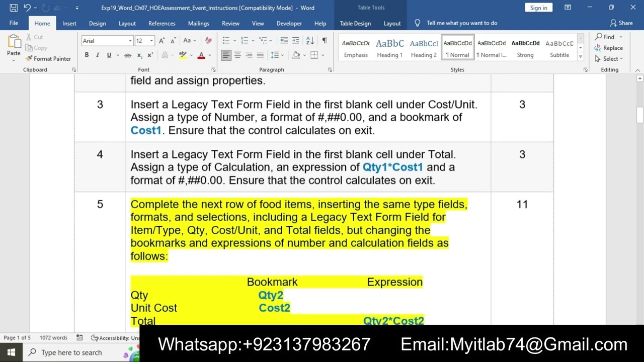Screen dimensions: 644x362
Task: Clear all formatting with the eraser icon
Action: click(x=209, y=41)
